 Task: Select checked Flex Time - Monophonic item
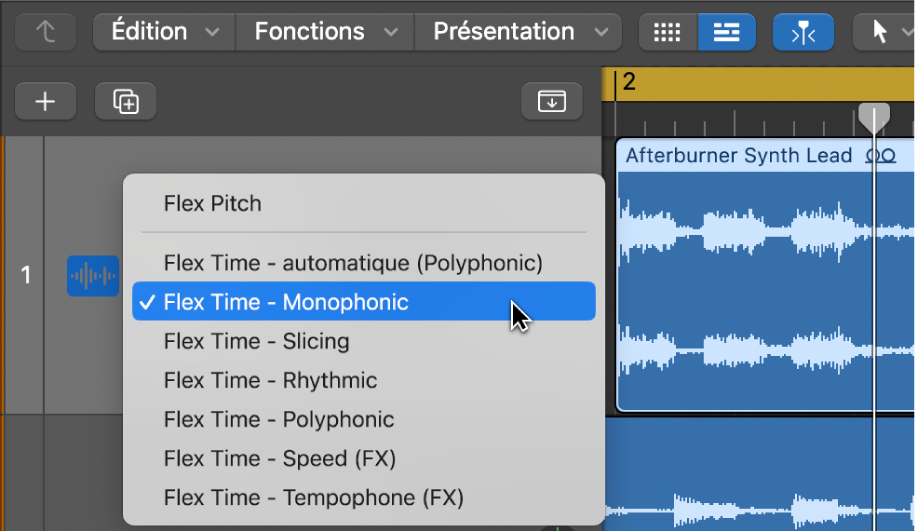(286, 302)
